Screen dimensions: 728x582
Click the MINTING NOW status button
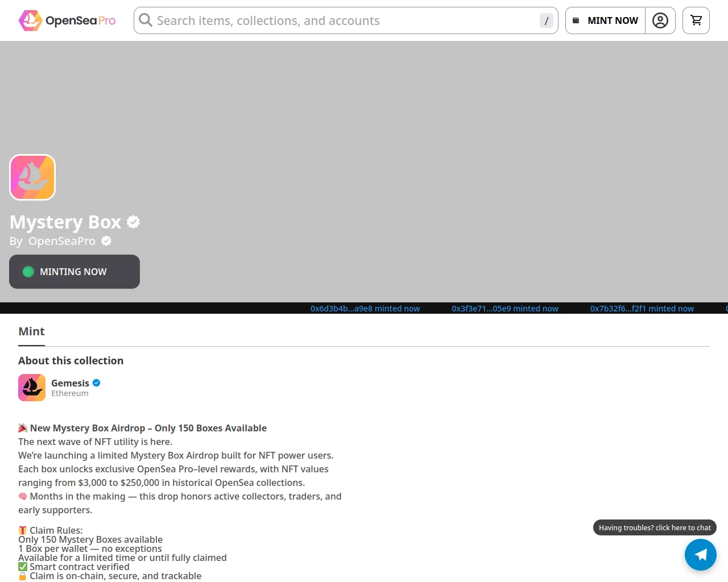(x=75, y=272)
